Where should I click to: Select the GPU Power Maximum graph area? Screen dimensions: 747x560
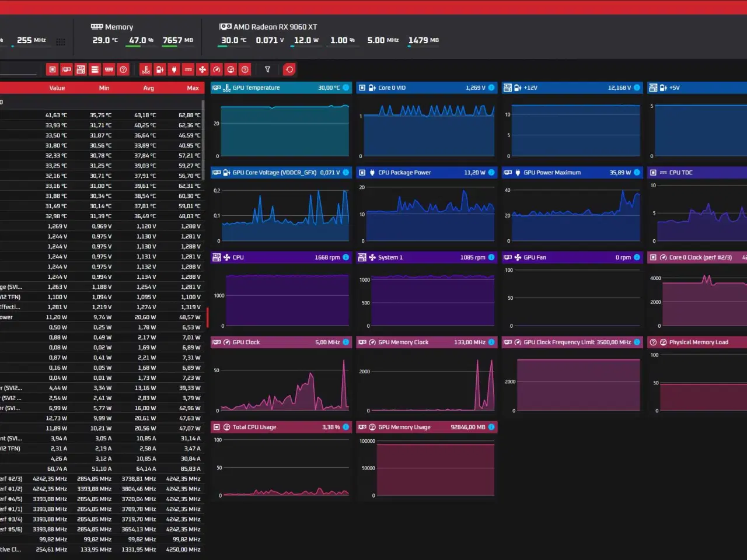[x=572, y=214]
